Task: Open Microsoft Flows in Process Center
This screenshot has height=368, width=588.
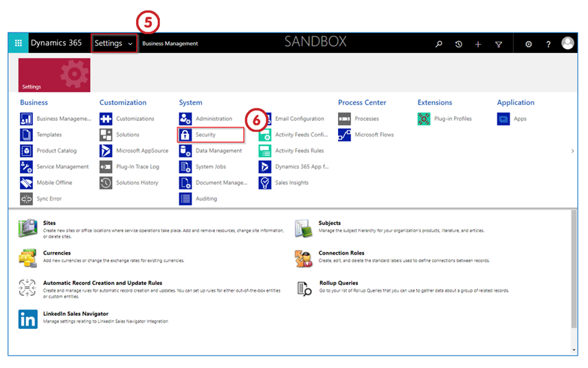Action: click(x=374, y=135)
